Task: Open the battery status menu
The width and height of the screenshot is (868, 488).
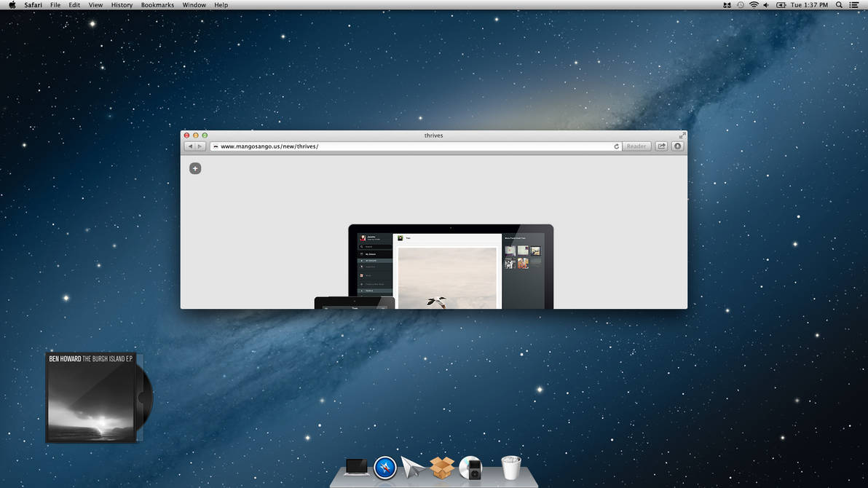Action: pos(781,5)
